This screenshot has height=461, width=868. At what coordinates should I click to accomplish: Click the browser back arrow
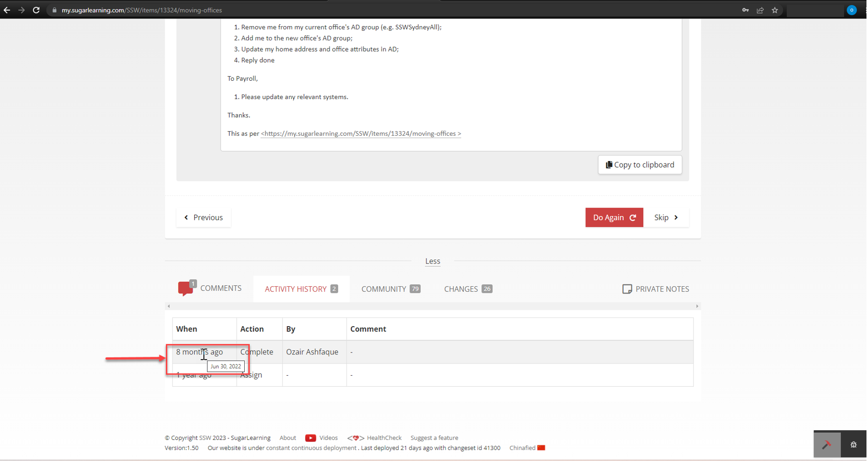pyautogui.click(x=7, y=10)
